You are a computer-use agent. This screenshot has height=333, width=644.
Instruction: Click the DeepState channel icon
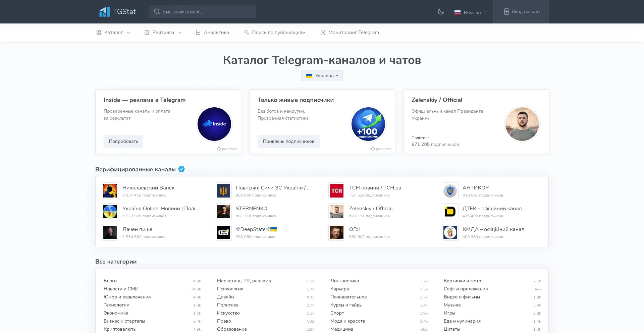pyautogui.click(x=223, y=232)
